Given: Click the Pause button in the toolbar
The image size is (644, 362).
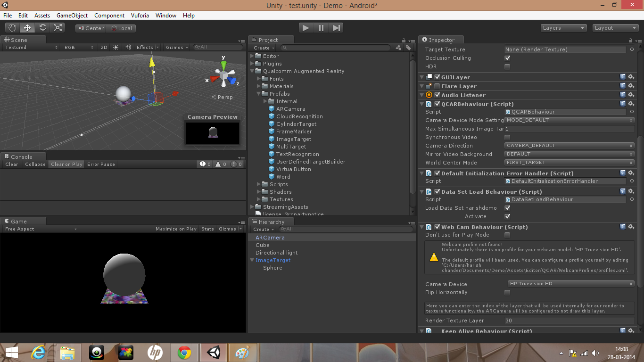Looking at the screenshot, I should [x=321, y=28].
